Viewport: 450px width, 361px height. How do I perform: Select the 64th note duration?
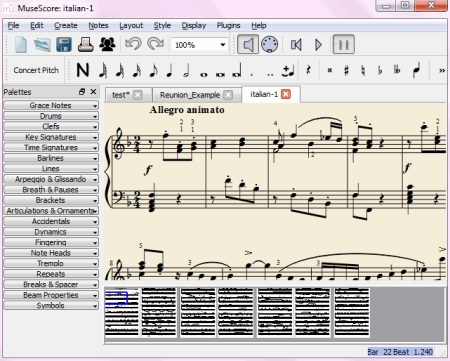pos(103,70)
